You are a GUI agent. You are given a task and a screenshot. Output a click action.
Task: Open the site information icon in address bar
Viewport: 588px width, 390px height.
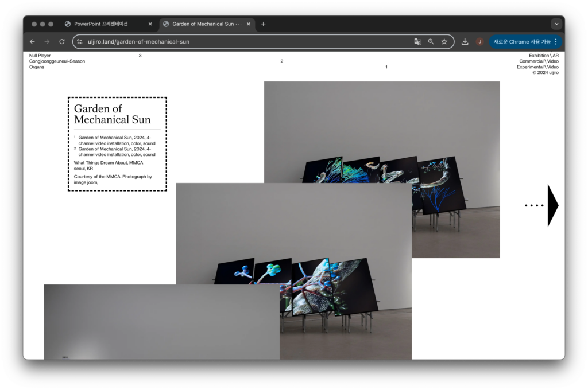tap(80, 42)
